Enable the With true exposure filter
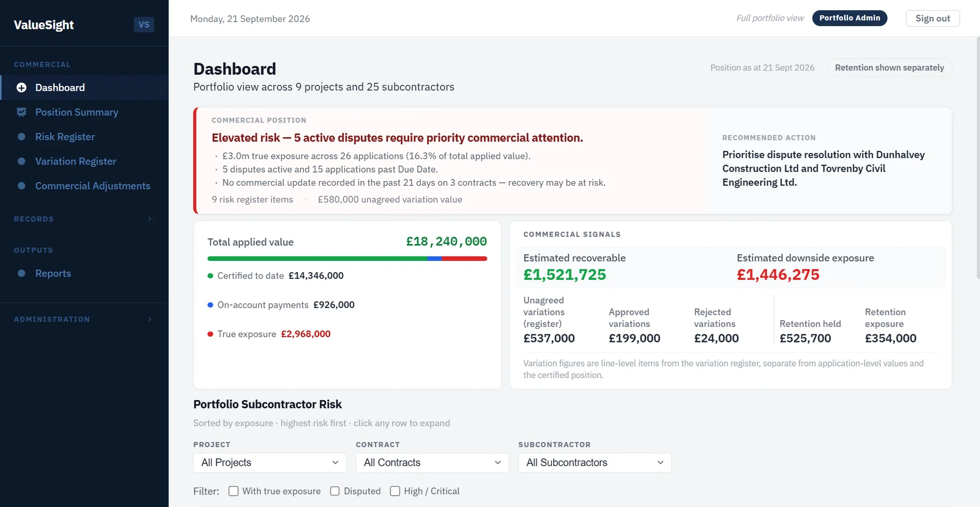The height and width of the screenshot is (507, 980). (x=234, y=491)
